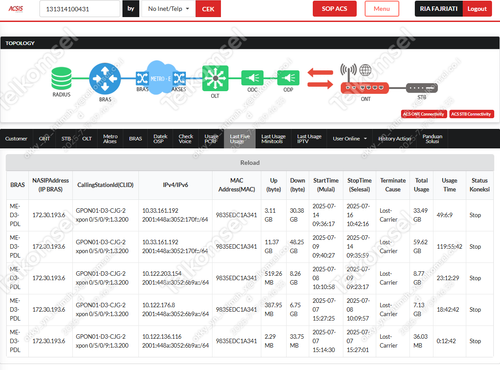
Task: Click the Total Usage column header
Action: [421, 185]
